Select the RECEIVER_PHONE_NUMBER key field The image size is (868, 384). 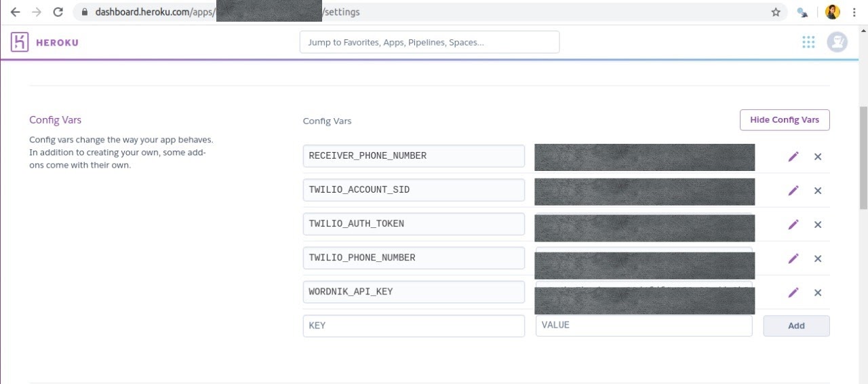click(414, 156)
